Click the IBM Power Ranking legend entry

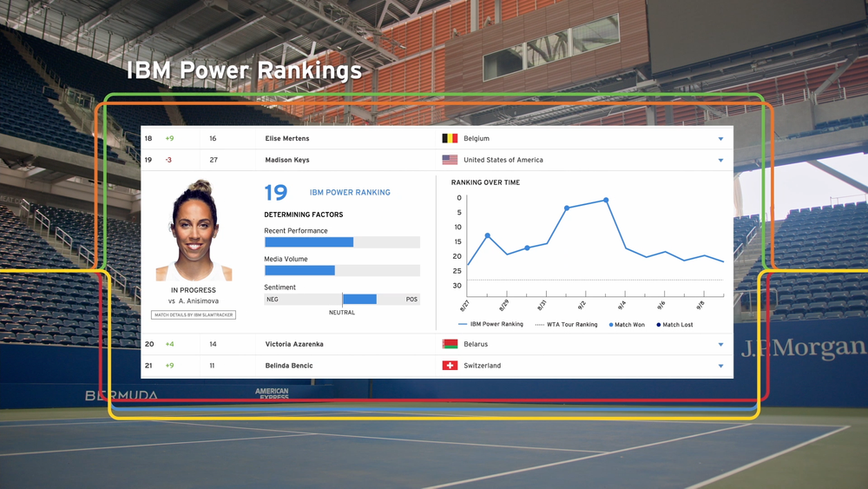490,324
